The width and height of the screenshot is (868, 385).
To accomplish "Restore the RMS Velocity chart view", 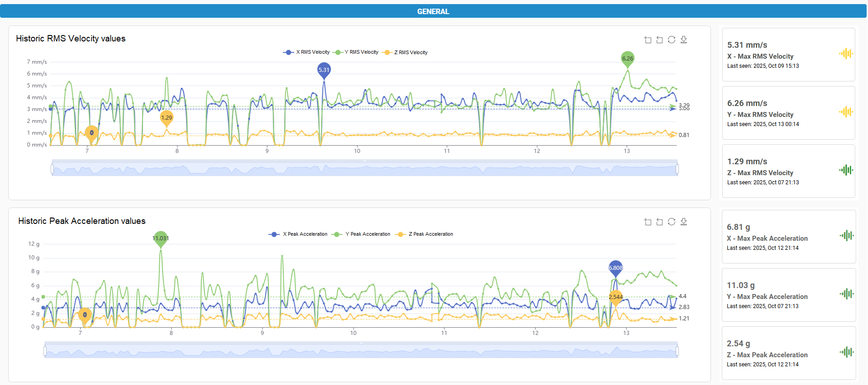I will [x=671, y=40].
